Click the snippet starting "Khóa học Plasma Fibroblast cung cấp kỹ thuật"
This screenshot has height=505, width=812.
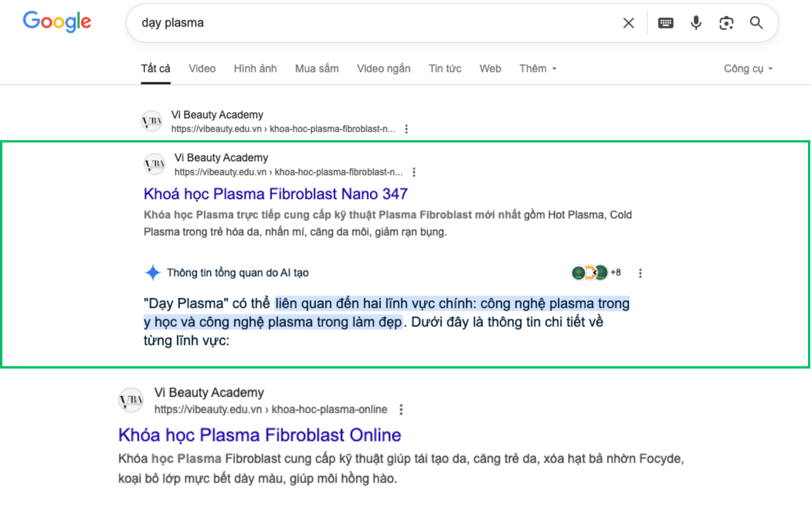click(401, 468)
